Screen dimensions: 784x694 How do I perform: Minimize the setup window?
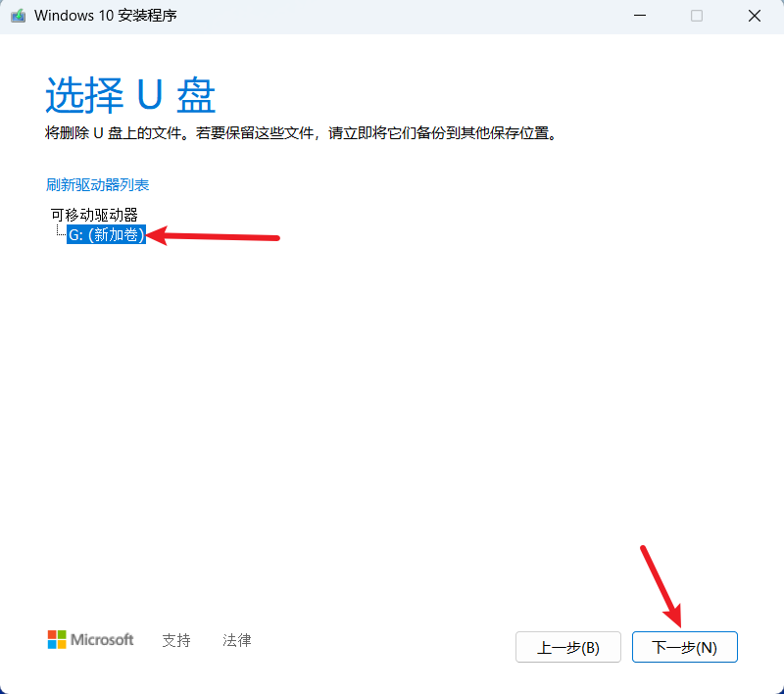640,16
